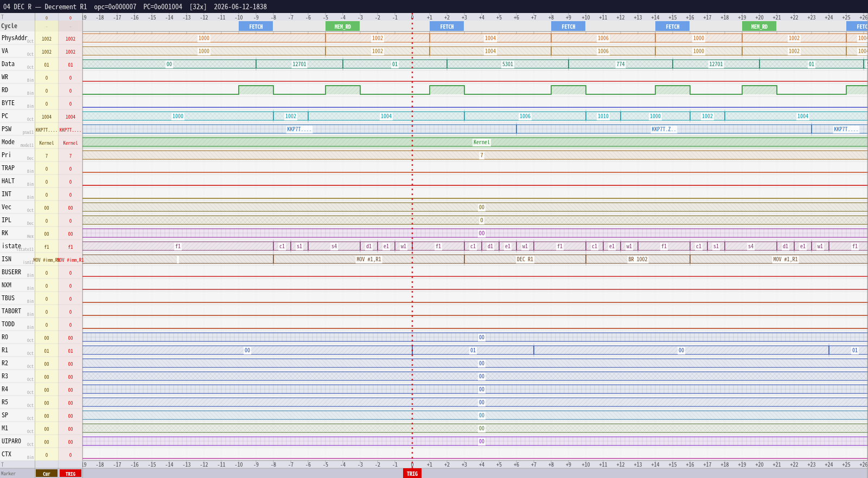Select the TODD signal label
Viewport: 868px width, 478px height.
8,324
